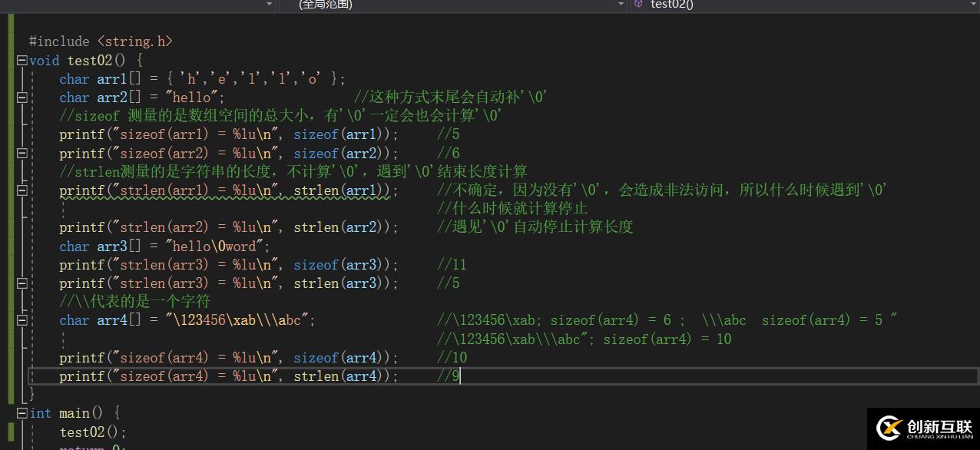Click the printf sizeof(arr1) statement
Screen dimensions: 980x450
(x=230, y=134)
